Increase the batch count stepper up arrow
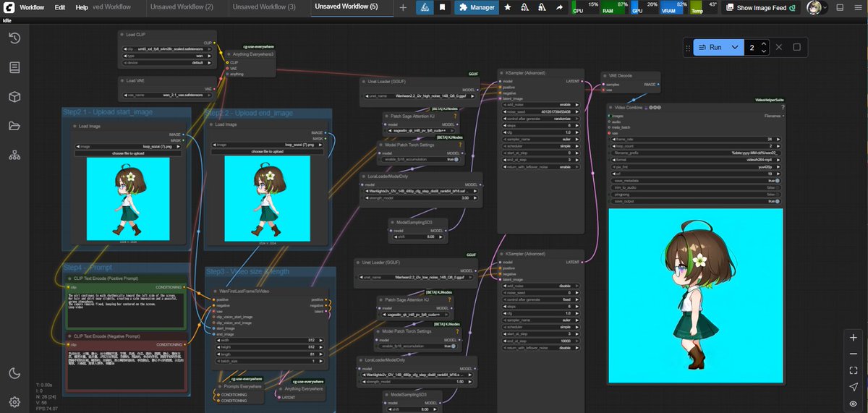The width and height of the screenshot is (868, 413). coord(764,43)
